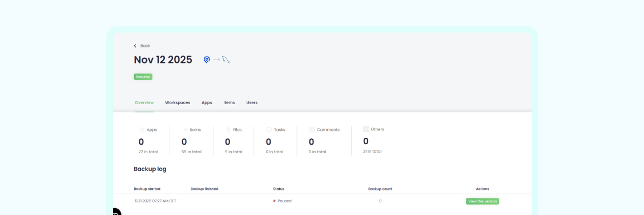Click the Comments stat label
This screenshot has width=644, height=215.
point(328,129)
